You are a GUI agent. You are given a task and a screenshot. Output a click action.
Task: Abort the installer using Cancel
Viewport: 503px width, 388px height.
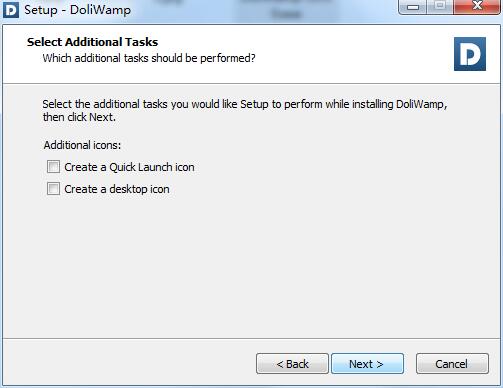tap(452, 364)
